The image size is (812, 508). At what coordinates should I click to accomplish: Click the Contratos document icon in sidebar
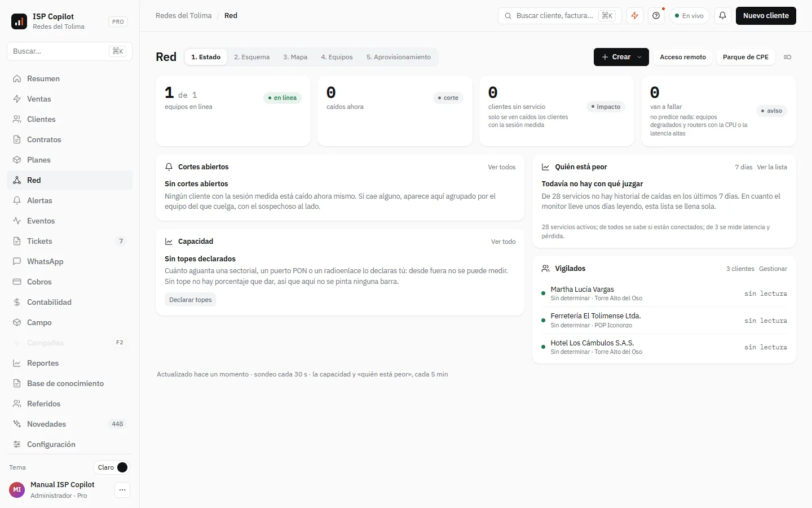tap(17, 139)
